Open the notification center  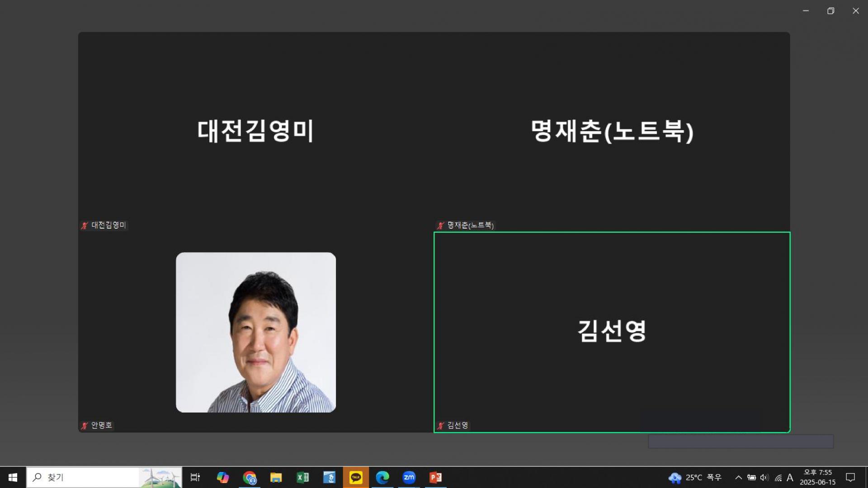[850, 477]
